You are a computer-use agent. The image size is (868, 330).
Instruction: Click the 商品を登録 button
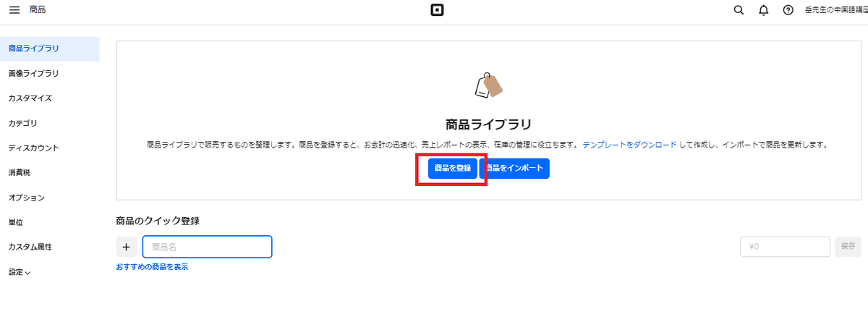coord(452,169)
